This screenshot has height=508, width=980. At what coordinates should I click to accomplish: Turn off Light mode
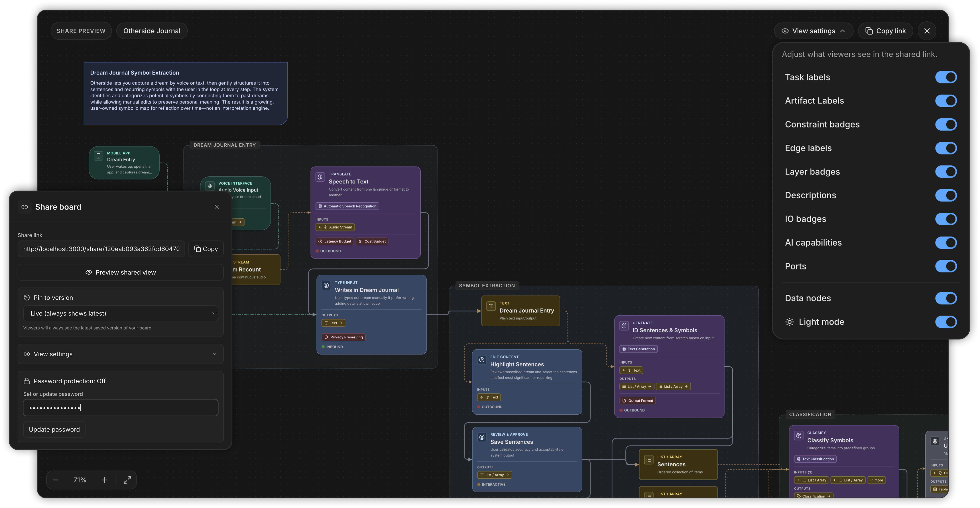point(946,322)
